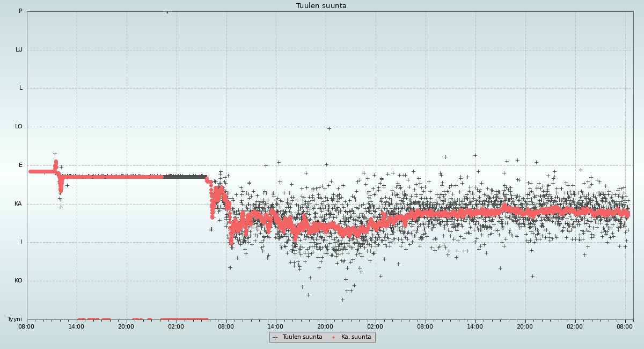Click the plus marker icon in the legend
Screen dimensions: 644x349
pos(275,337)
